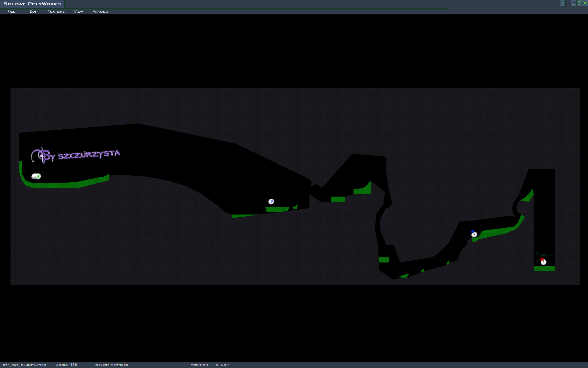Open the File menu
This screenshot has width=588, height=368.
(x=11, y=12)
